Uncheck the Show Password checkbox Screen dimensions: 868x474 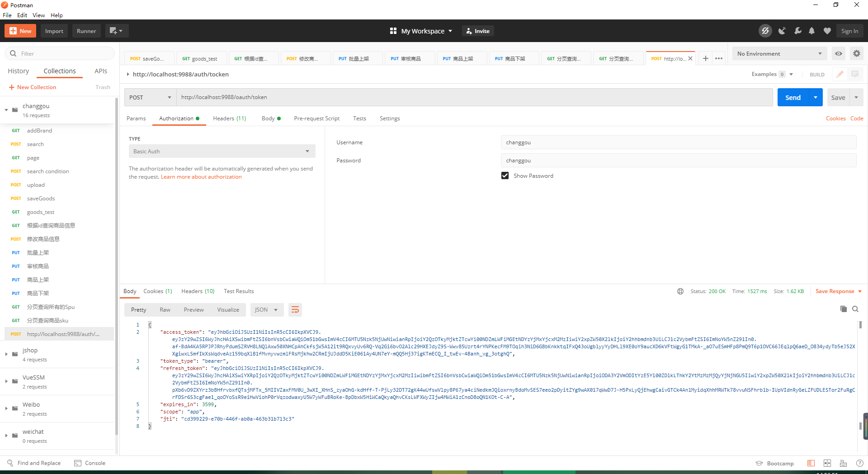tap(505, 175)
